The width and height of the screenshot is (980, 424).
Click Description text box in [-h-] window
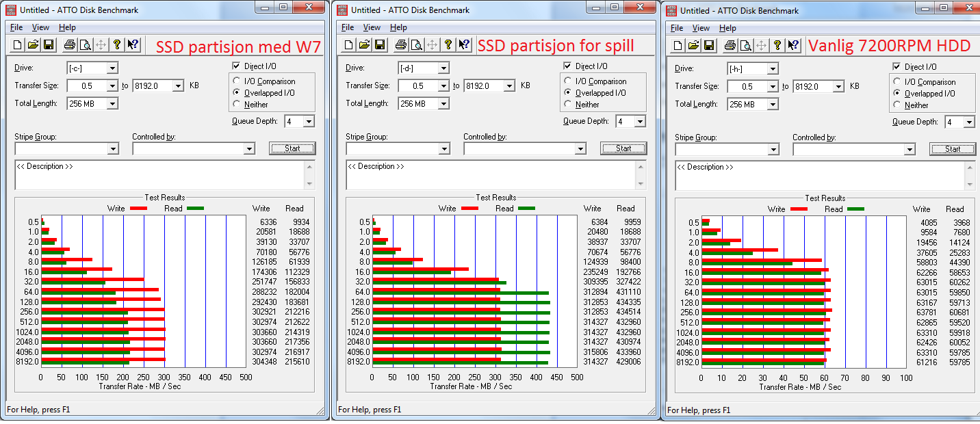[825, 176]
